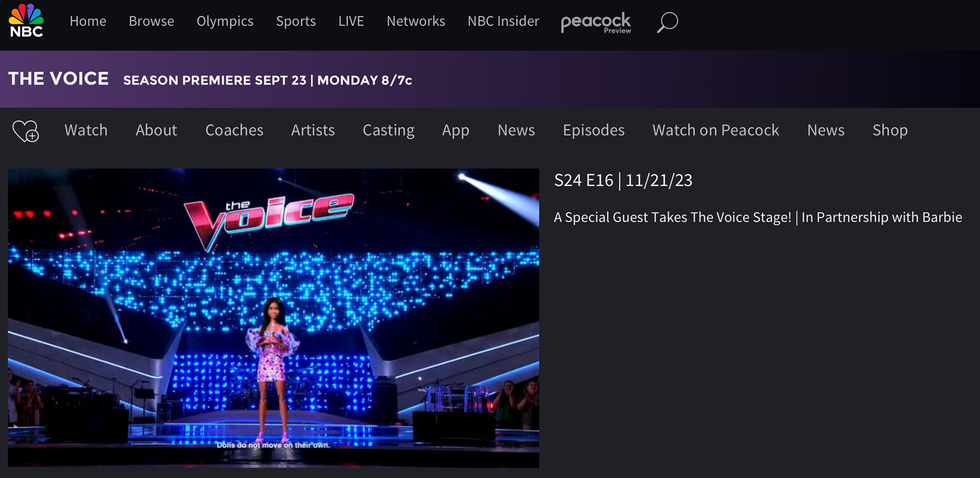
Task: Switch to the Artists tab
Action: tap(313, 130)
